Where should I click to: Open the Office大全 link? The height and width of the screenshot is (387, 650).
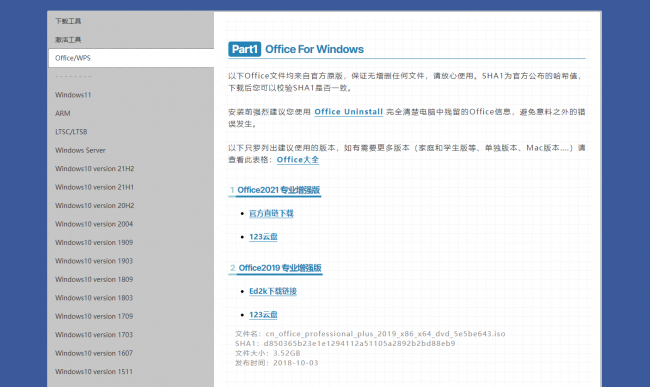[298, 160]
